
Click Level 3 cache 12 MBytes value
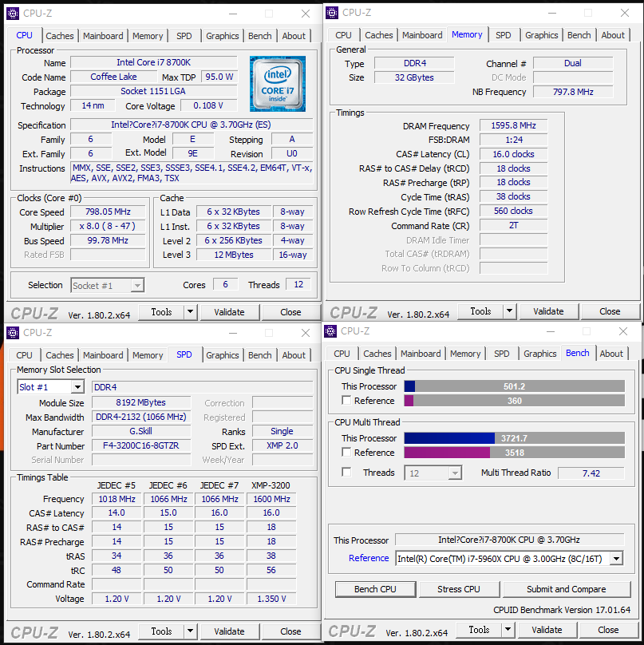(x=234, y=255)
